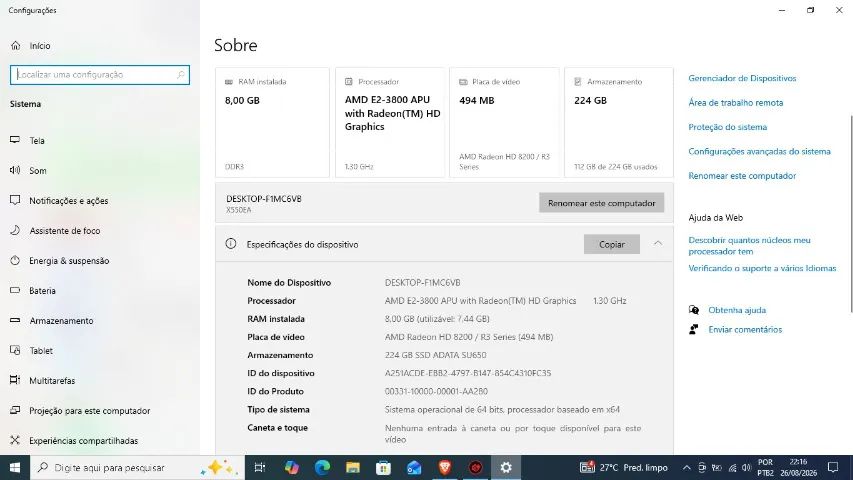Screen dimensions: 853x480
Task: Open Proteção do sistema link
Action: click(727, 127)
